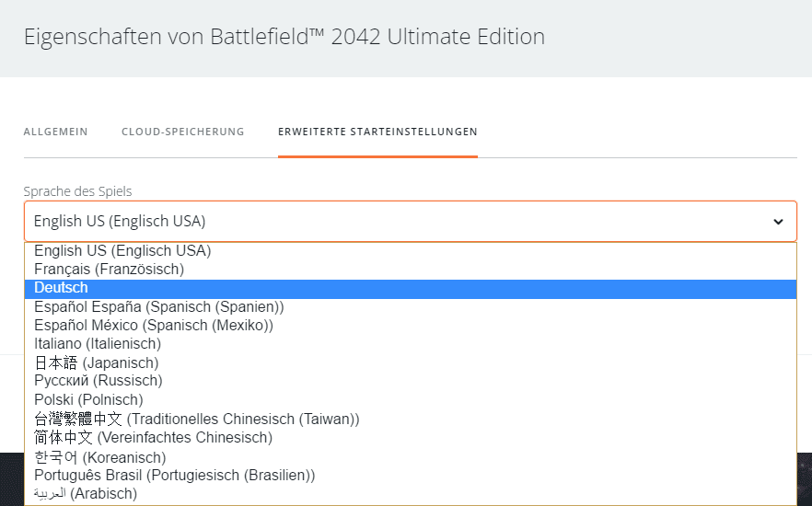
Task: Choose the Japanisch language option
Action: (411, 362)
